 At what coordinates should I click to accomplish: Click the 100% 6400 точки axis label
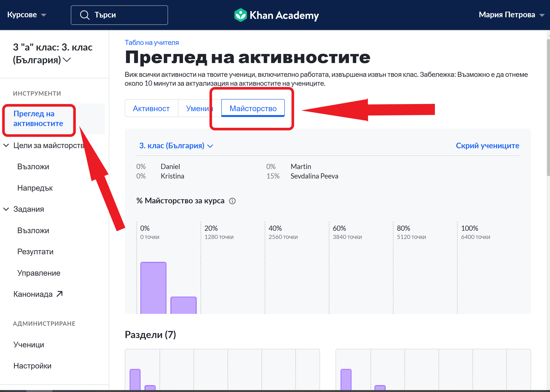point(476,232)
